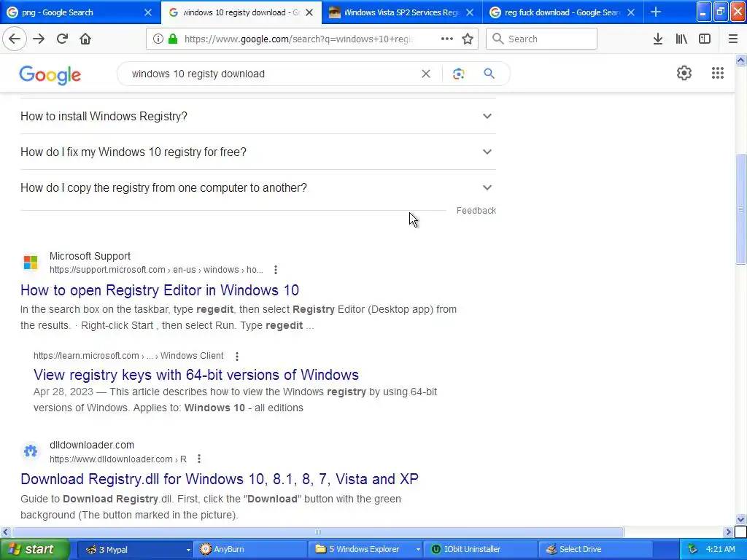The image size is (747, 560).
Task: Close the "png - Google Search" tab
Action: coord(148,12)
